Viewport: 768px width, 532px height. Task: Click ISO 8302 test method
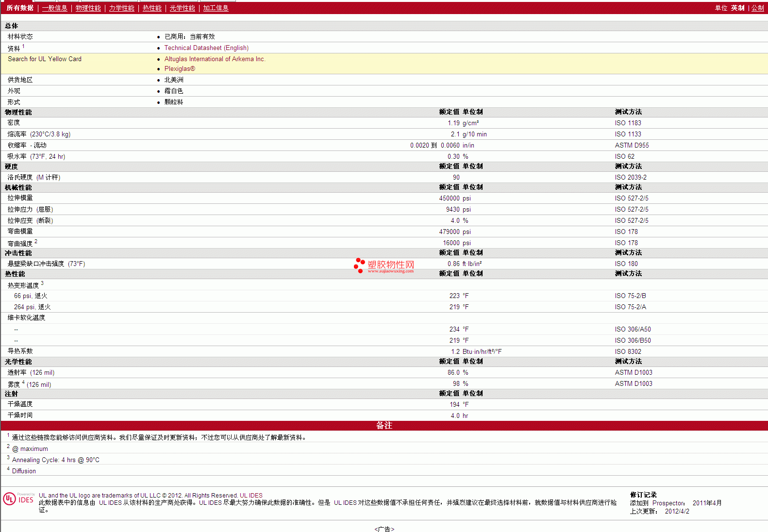[x=628, y=352]
